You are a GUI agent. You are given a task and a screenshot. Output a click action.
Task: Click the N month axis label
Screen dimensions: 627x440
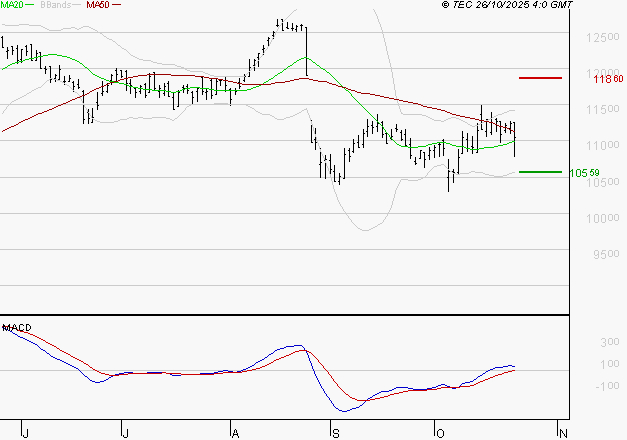[x=563, y=434]
